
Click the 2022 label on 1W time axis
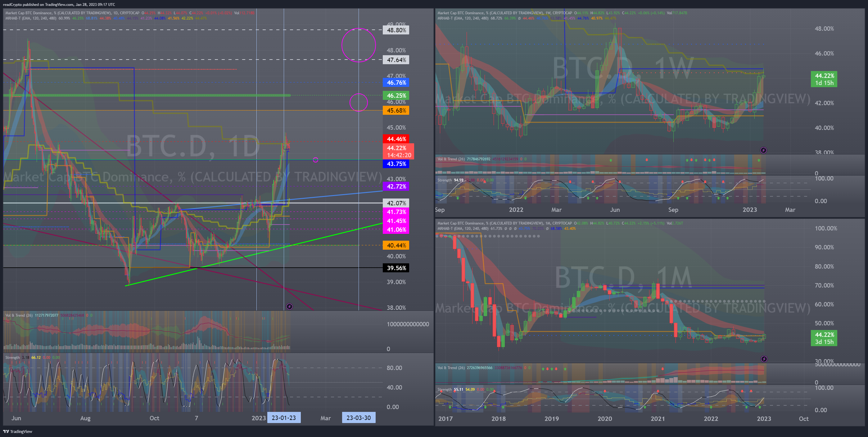[x=516, y=210]
